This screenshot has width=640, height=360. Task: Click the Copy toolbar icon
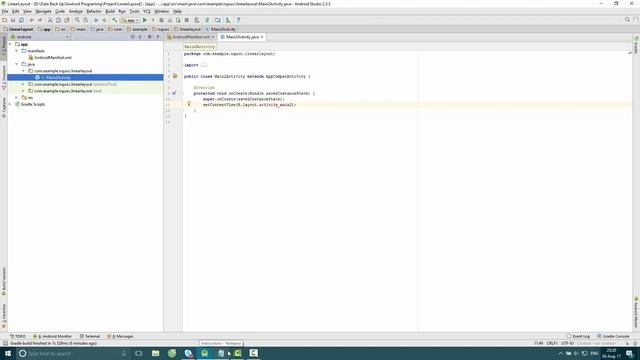pyautogui.click(x=58, y=20)
